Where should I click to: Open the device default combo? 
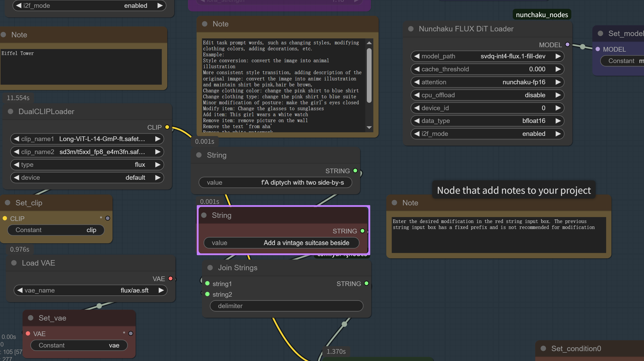pyautogui.click(x=87, y=178)
